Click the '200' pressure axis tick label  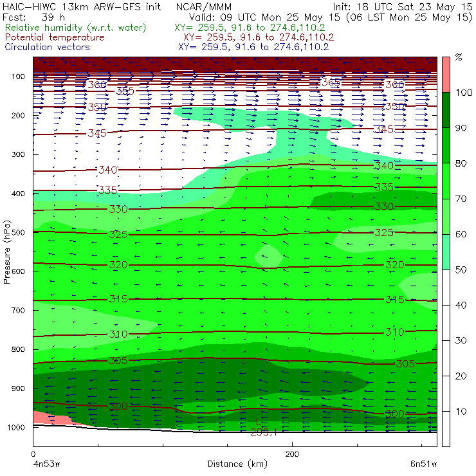18,115
